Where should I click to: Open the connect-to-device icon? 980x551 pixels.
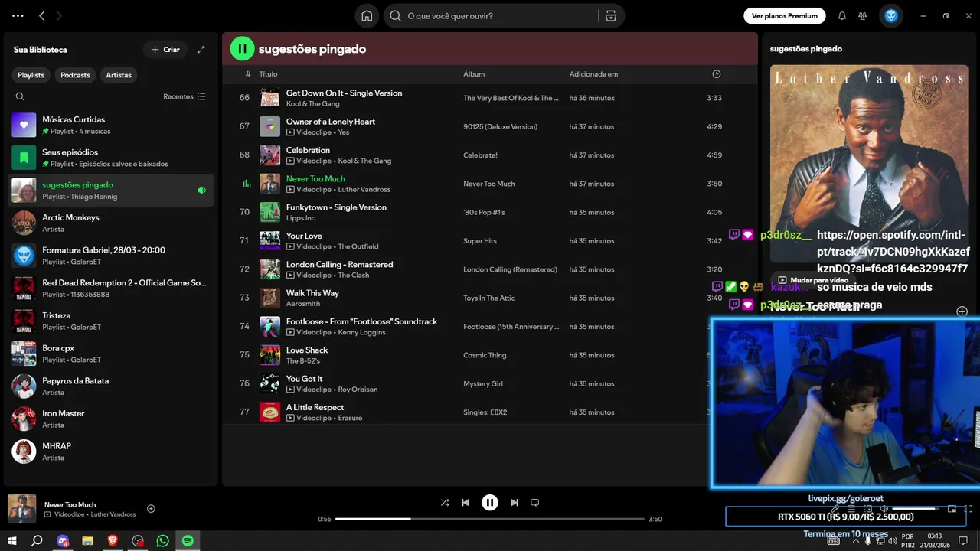pyautogui.click(x=867, y=508)
